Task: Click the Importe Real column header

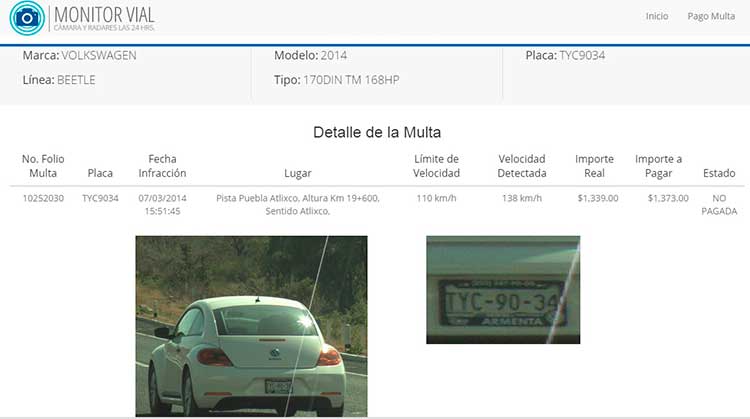Action: (x=594, y=166)
